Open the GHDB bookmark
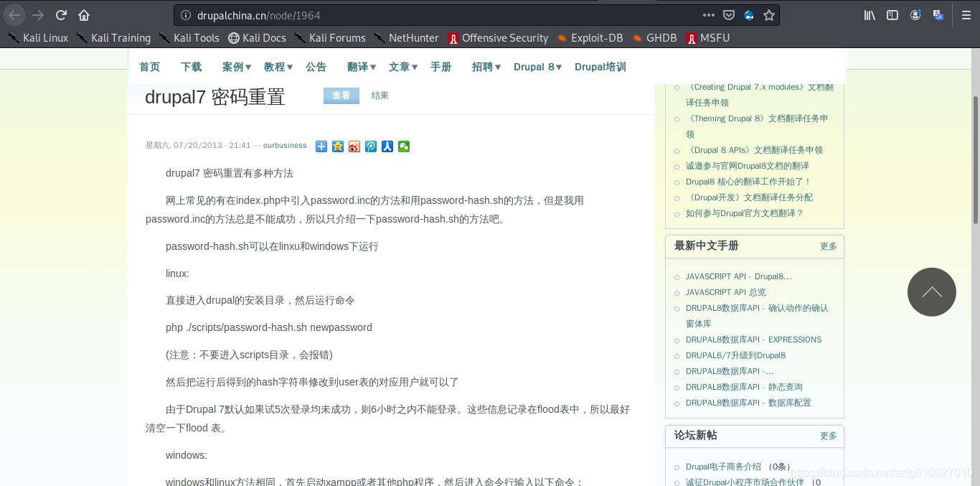980x486 pixels. pyautogui.click(x=654, y=38)
